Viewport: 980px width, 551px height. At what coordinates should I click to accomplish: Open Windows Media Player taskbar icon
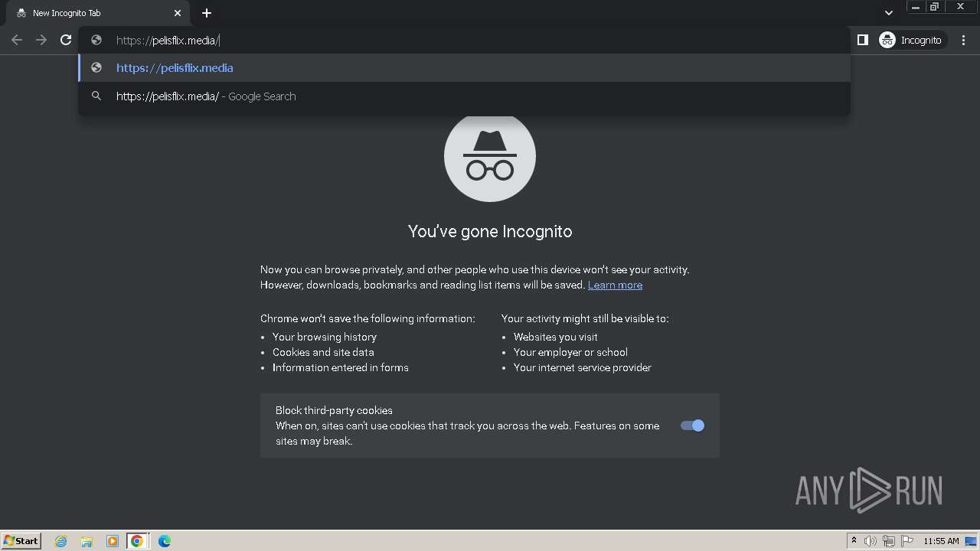tap(112, 541)
